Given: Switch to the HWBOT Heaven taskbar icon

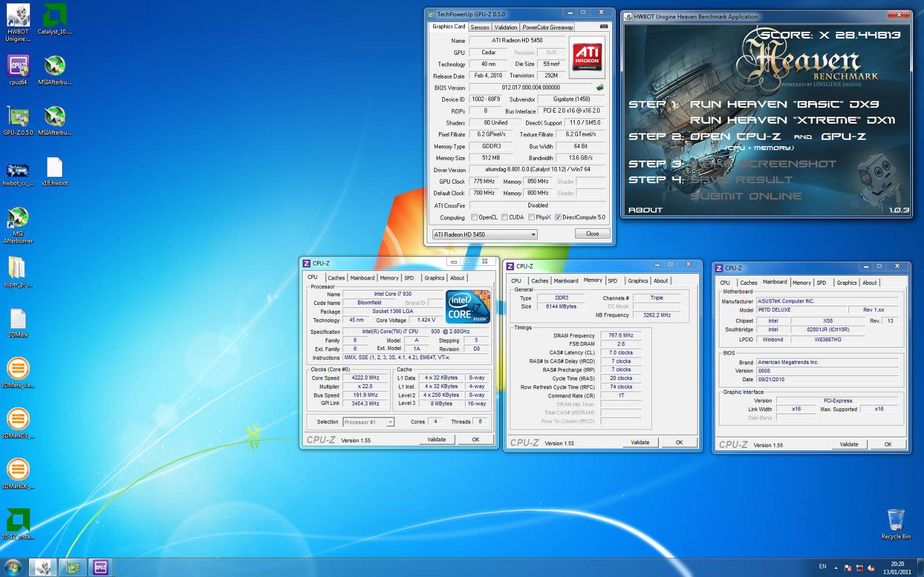Looking at the screenshot, I should coord(43,568).
